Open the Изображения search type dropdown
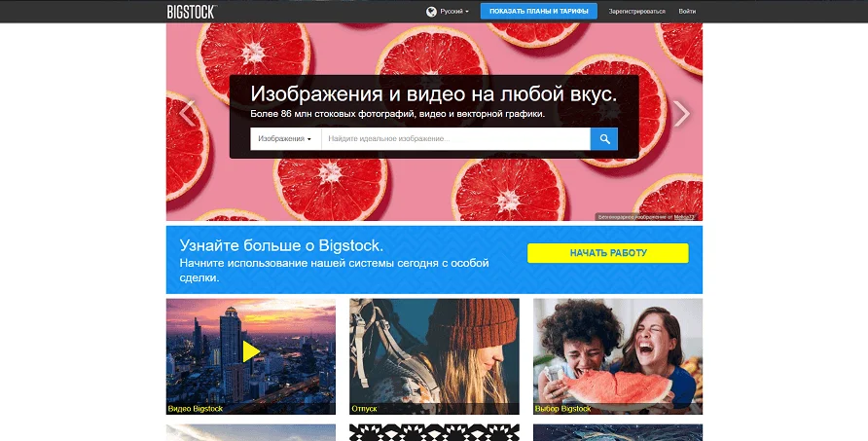The width and height of the screenshot is (868, 441). tap(285, 139)
